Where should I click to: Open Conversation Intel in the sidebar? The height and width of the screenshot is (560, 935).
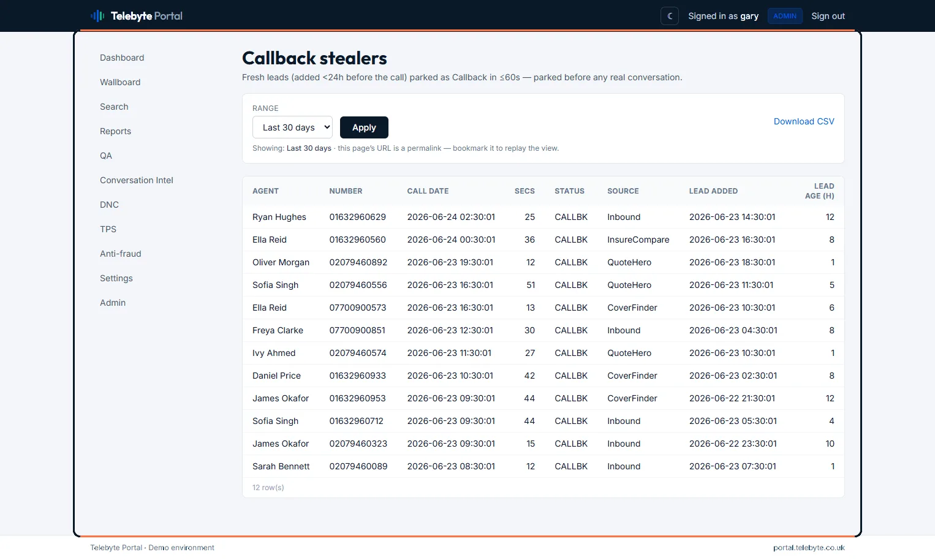click(x=137, y=180)
